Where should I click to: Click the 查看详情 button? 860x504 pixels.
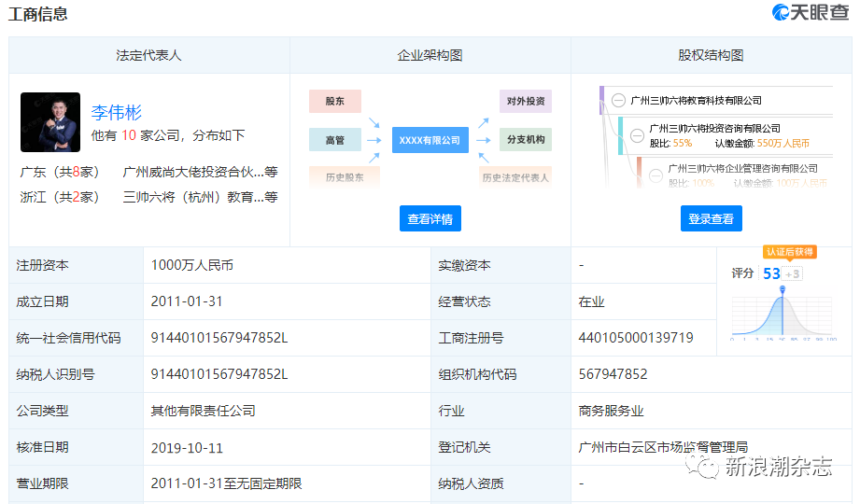click(430, 218)
